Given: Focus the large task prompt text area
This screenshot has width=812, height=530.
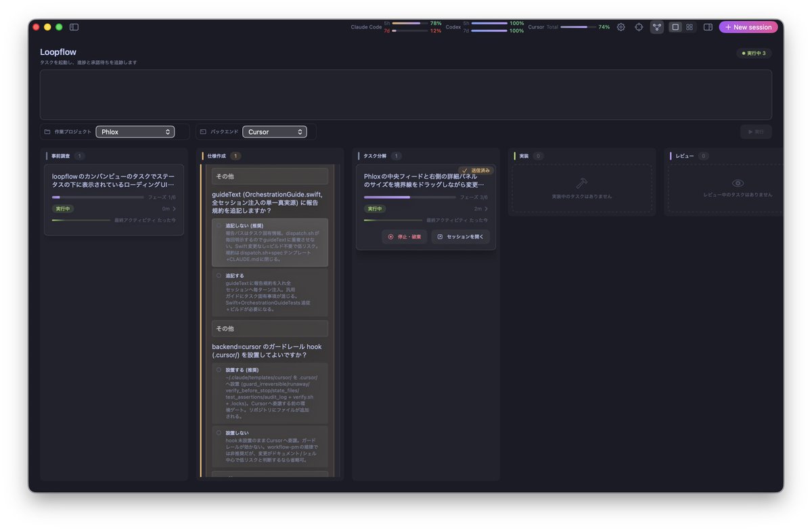Looking at the screenshot, I should pyautogui.click(x=405, y=95).
